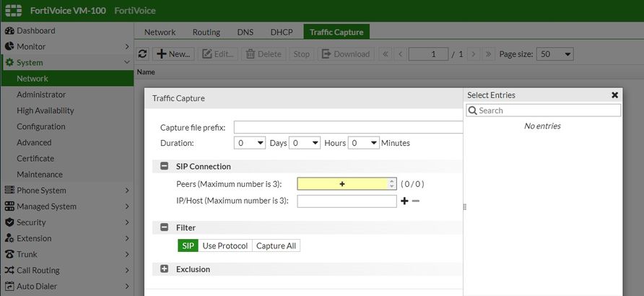The width and height of the screenshot is (644, 296).
Task: Switch to the DNS tab
Action: click(245, 32)
